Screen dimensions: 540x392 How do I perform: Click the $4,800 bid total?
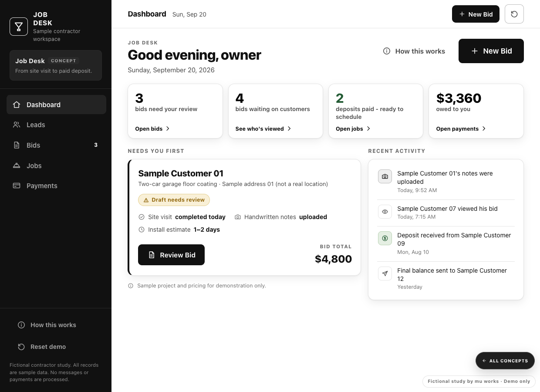coord(334,259)
